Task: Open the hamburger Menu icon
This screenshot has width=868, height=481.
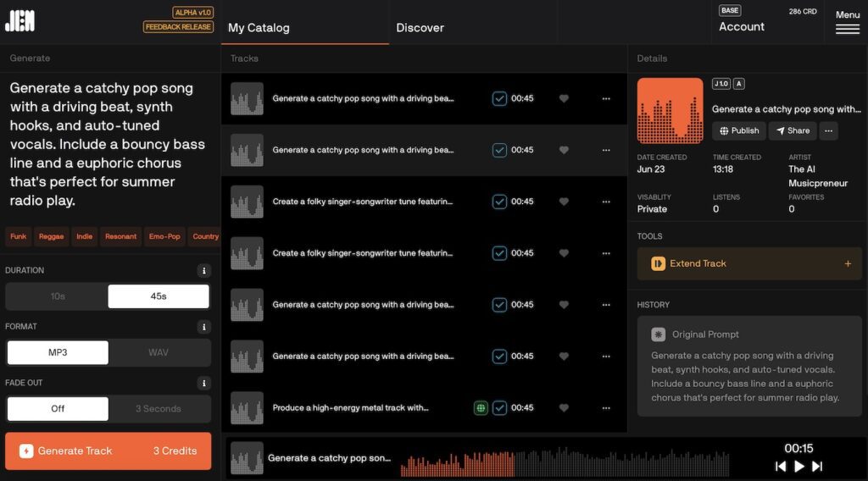Action: coord(847,29)
